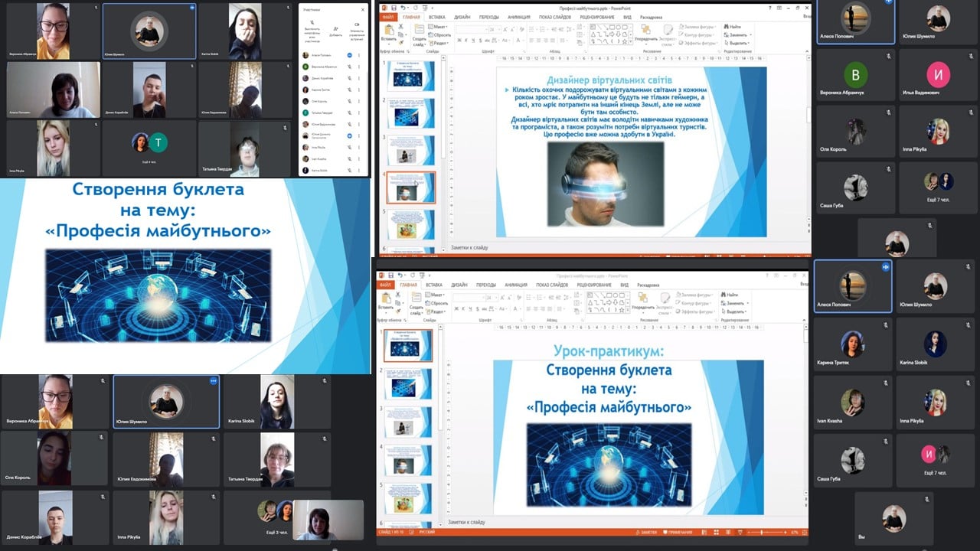The width and height of the screenshot is (980, 551).
Task: Open Выделить dropdown in upper PowerPoint ribbon
Action: pyautogui.click(x=737, y=43)
